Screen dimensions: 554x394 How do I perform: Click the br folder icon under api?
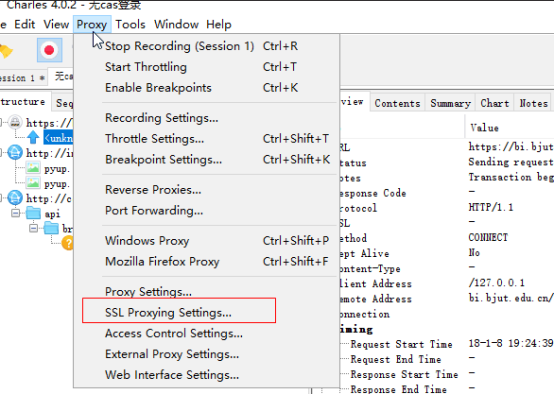click(x=51, y=228)
